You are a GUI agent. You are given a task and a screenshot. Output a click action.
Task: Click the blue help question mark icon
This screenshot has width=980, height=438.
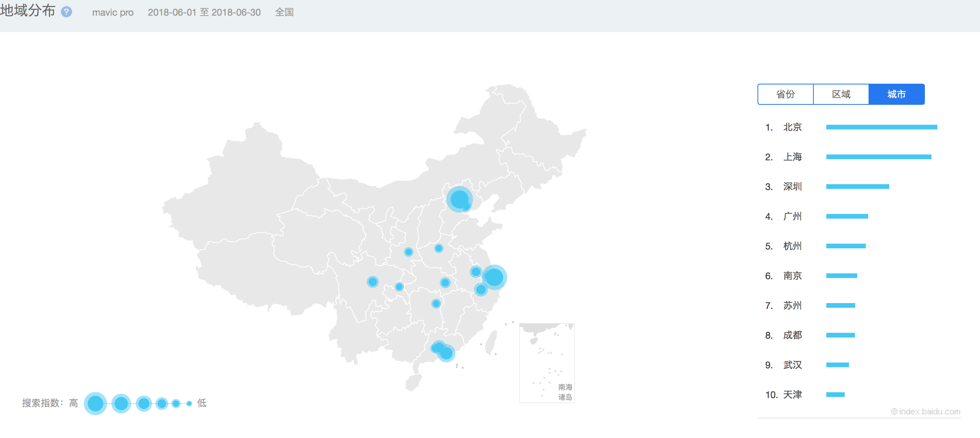point(66,12)
